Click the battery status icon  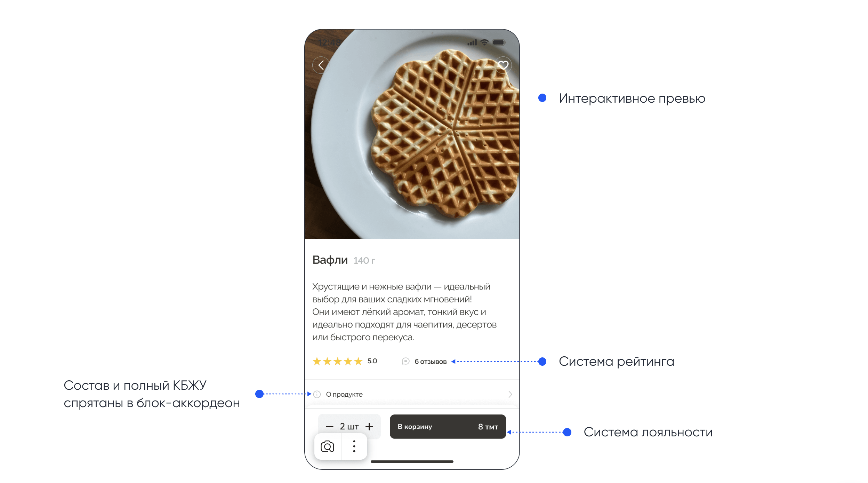coord(499,42)
